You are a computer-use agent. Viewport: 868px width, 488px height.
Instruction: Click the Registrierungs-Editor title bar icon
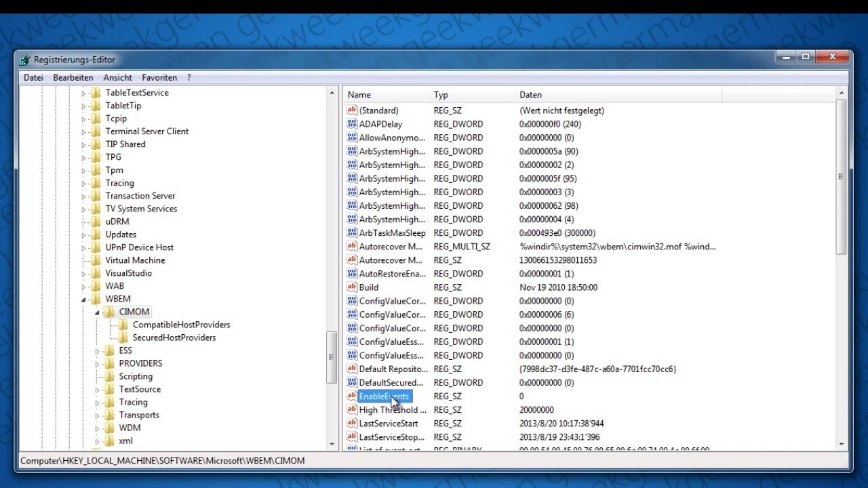coord(25,60)
